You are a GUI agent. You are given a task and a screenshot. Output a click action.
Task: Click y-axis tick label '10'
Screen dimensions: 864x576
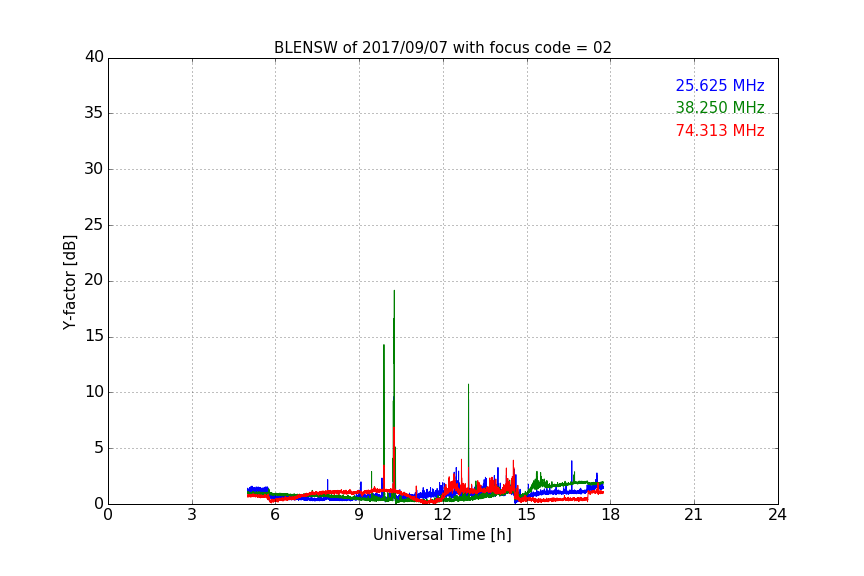point(94,392)
